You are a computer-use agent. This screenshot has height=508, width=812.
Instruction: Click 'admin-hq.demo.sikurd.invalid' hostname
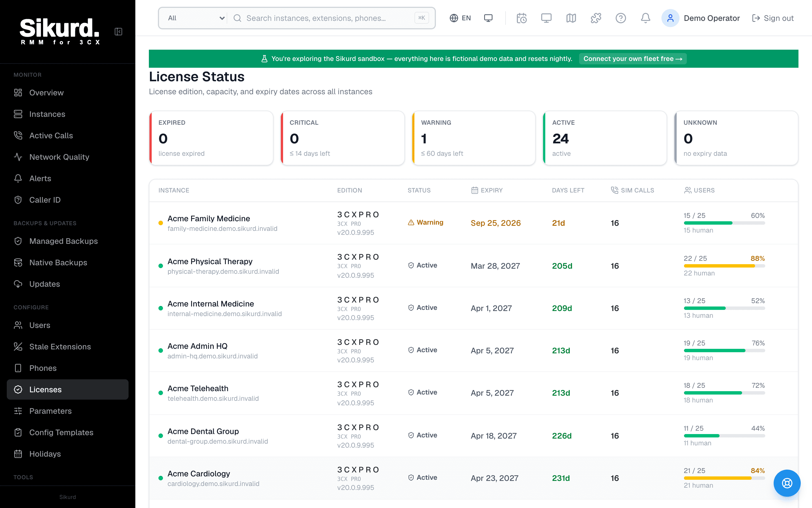coord(212,356)
